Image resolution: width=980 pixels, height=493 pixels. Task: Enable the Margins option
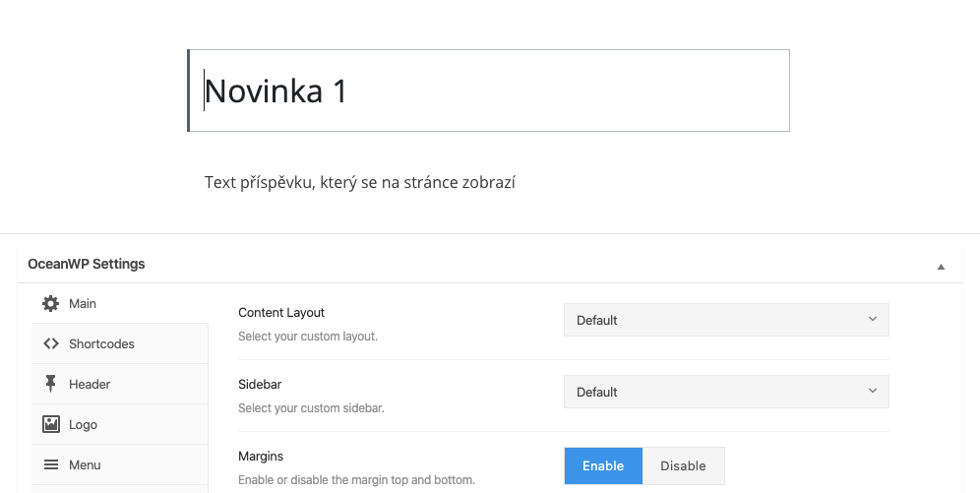603,465
